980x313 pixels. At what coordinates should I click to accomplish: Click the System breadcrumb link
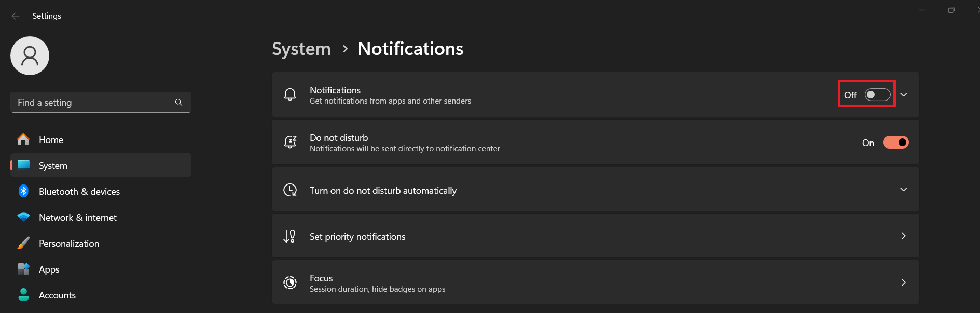[x=301, y=49]
